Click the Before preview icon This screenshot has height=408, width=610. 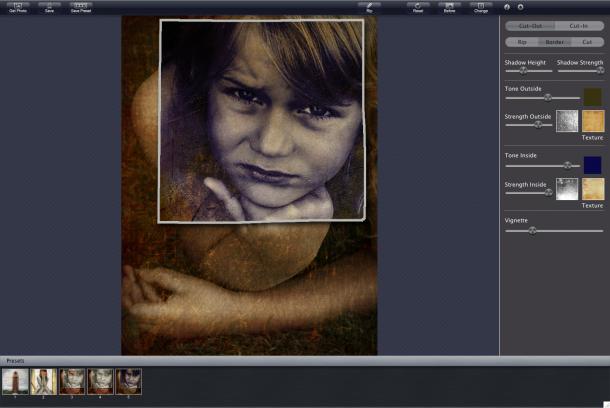coord(450,7)
